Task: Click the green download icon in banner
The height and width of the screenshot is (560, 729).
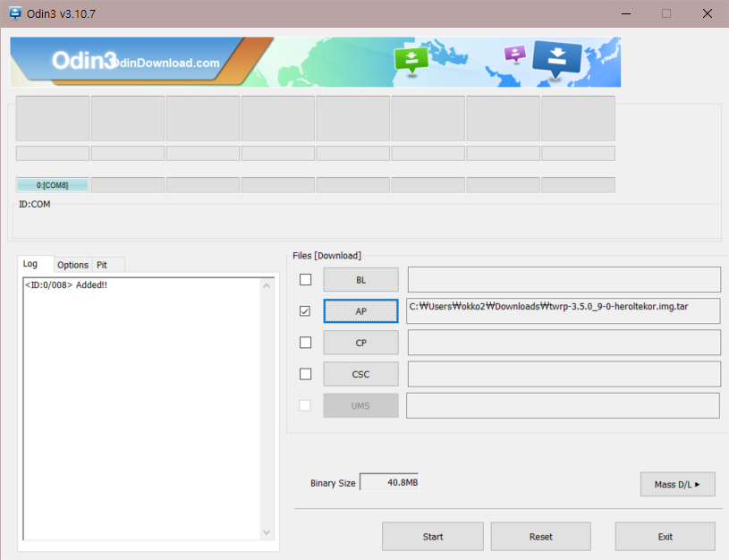Action: click(411, 60)
